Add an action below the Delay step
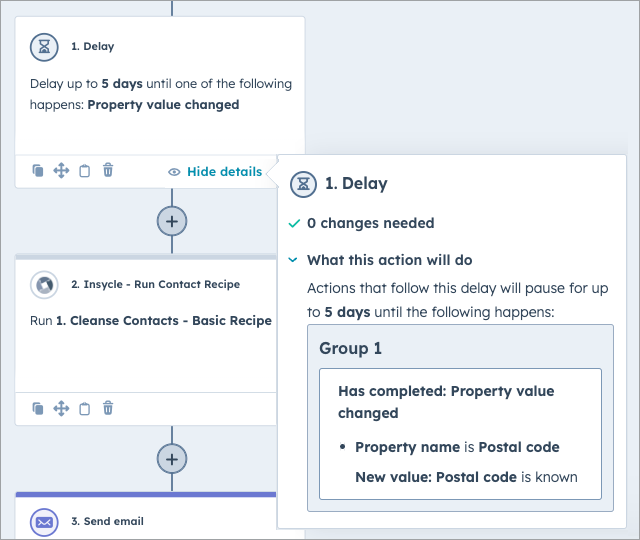This screenshot has width=640, height=540. (172, 221)
